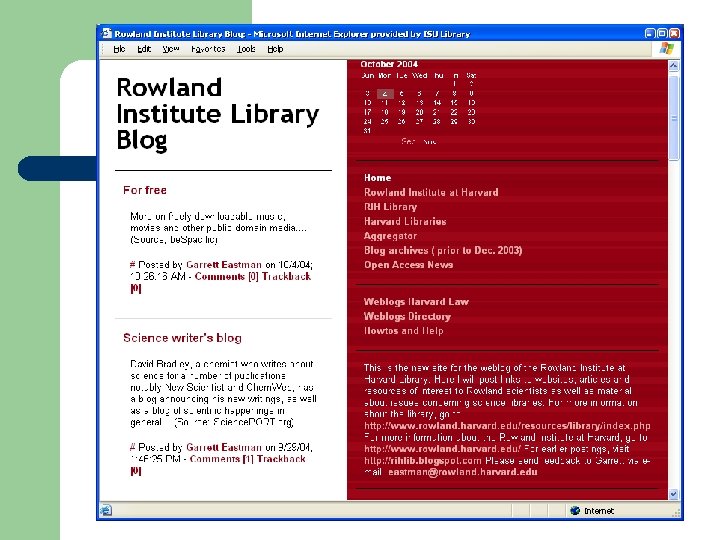This screenshot has width=720, height=540.
Task: Minimize the Internet Explorer window
Action: point(650,34)
